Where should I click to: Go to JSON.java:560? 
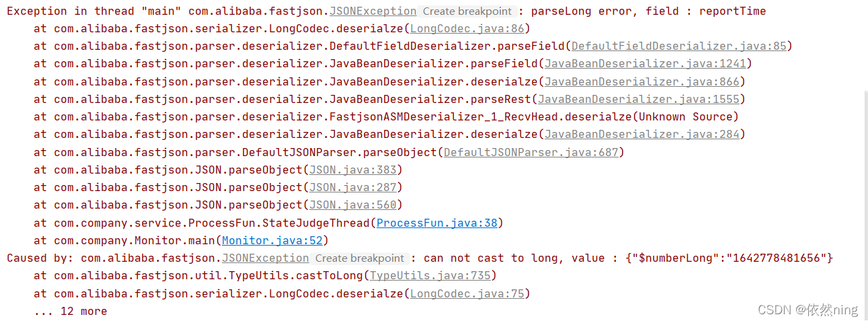353,205
